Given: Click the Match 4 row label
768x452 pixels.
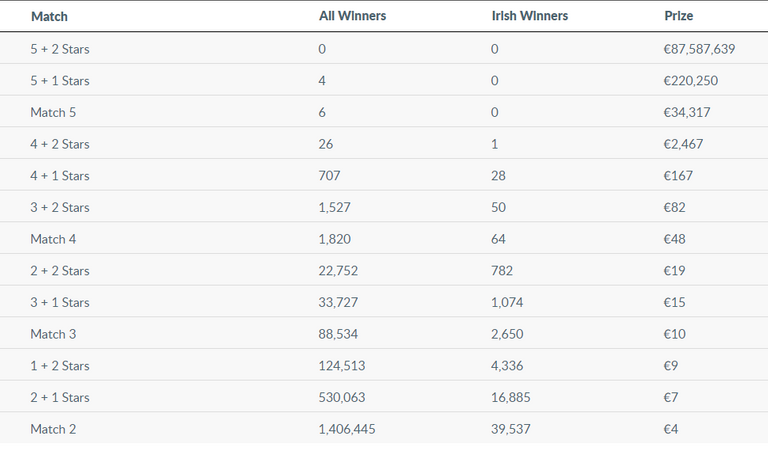Looking at the screenshot, I should click(x=53, y=239).
